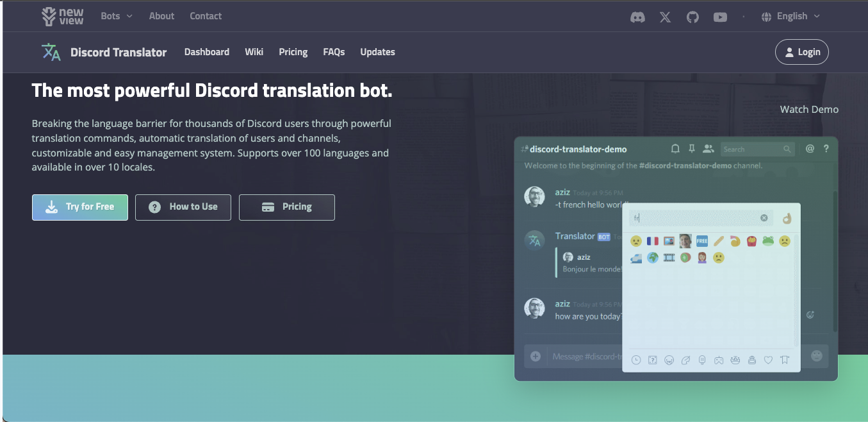The image size is (868, 422).
Task: Jump to recent emojis clock category
Action: pos(636,360)
